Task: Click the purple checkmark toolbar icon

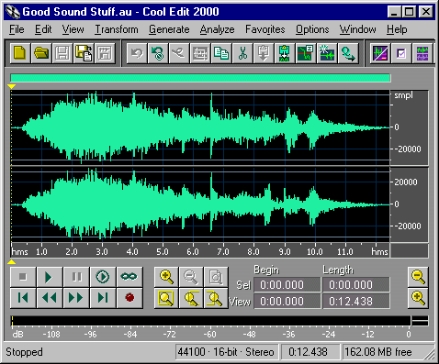Action: point(401,53)
